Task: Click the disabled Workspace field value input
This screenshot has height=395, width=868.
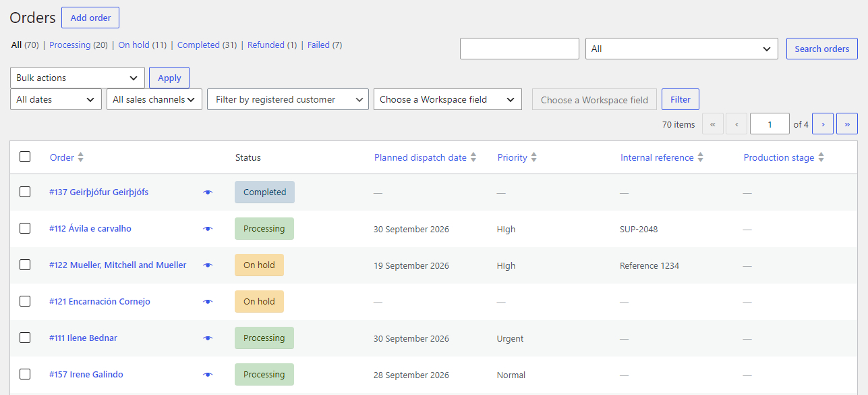Action: (594, 99)
